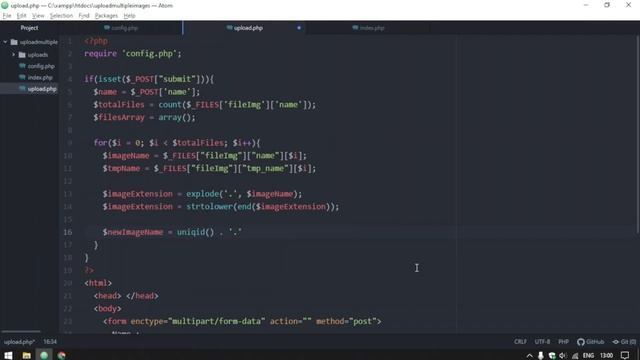The image size is (640, 360).
Task: Click the tree view horizontal scrollbar
Action: coord(21,331)
